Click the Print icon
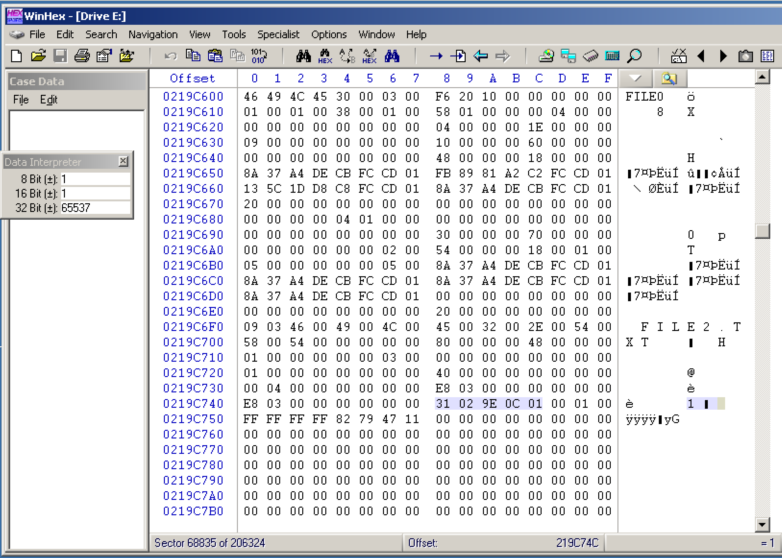Image resolution: width=782 pixels, height=558 pixels. 82,56
